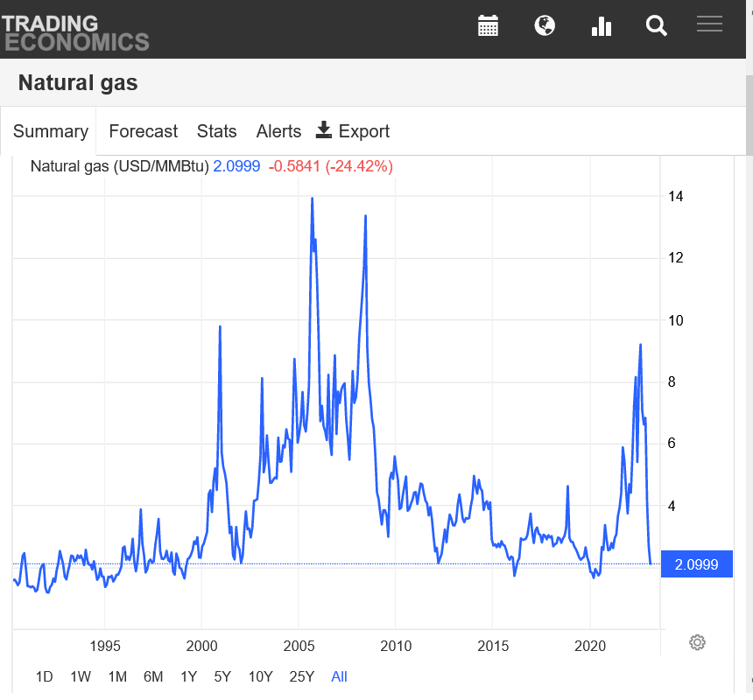Open the bar chart indicators icon
The image size is (753, 700).
pos(601,26)
